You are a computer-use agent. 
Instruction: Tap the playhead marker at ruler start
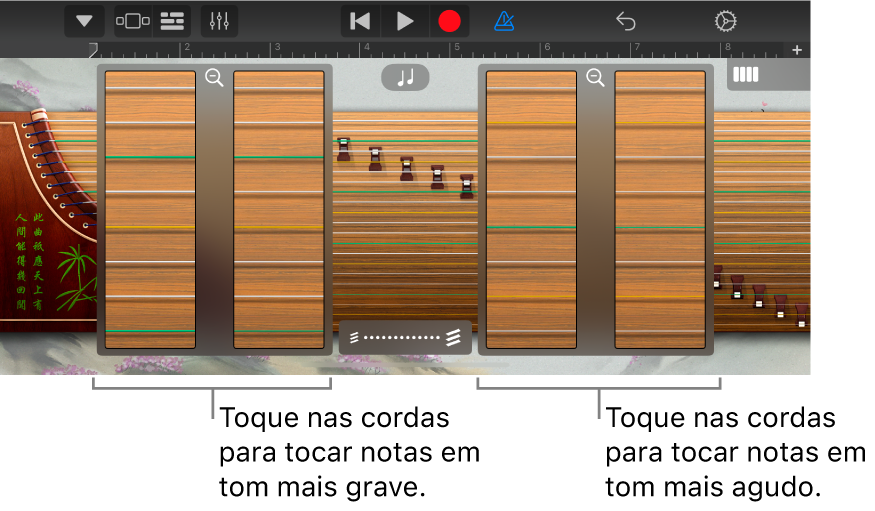pos(93,50)
